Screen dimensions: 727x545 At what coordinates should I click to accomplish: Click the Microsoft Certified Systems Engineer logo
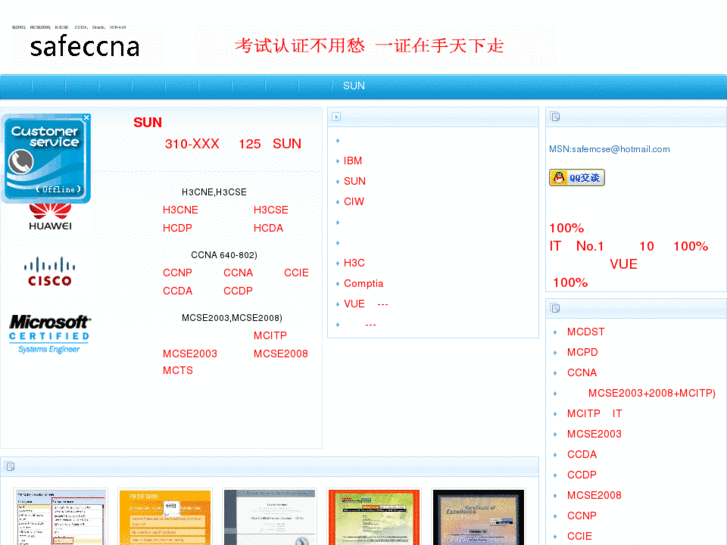point(50,334)
